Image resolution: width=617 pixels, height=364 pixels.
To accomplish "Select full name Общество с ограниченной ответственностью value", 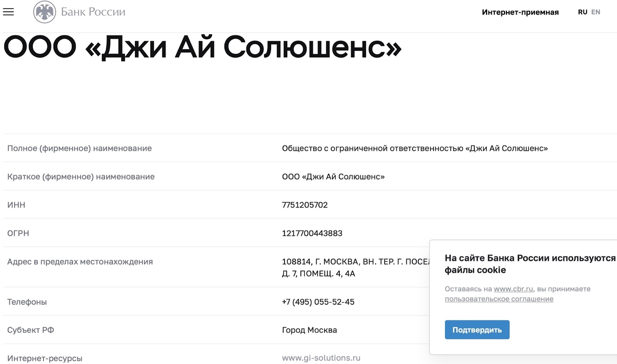I will tap(415, 148).
